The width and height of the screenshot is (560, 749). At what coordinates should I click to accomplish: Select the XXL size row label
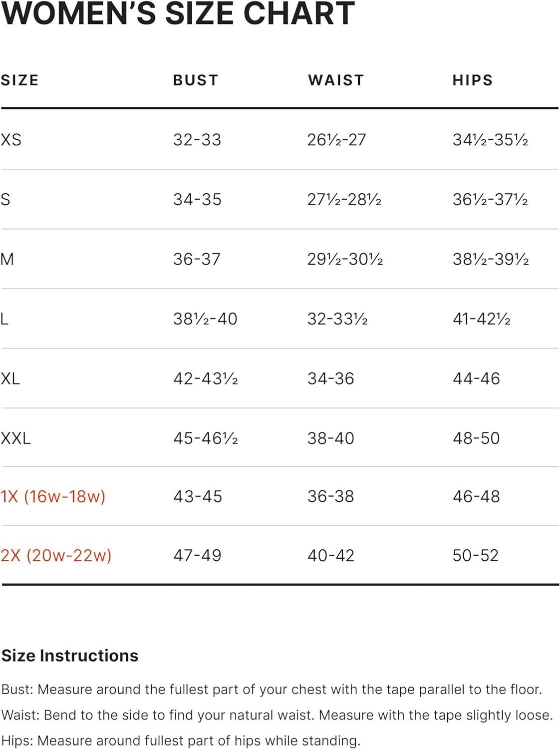point(16,438)
